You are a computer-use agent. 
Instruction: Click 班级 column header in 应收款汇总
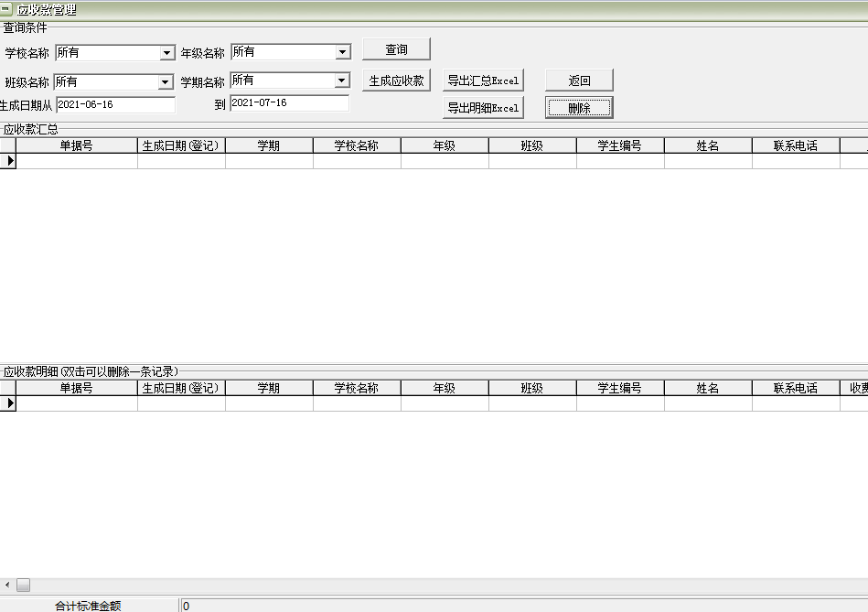pyautogui.click(x=532, y=145)
